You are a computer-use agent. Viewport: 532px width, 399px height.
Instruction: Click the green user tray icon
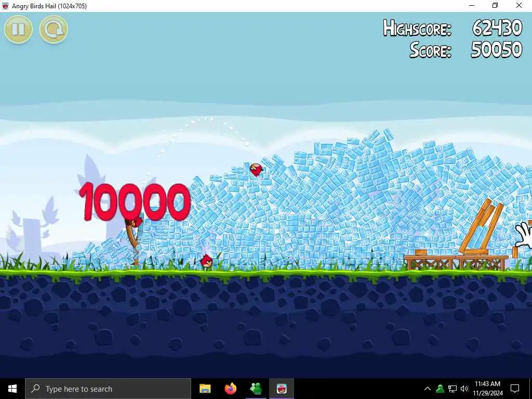(x=440, y=389)
